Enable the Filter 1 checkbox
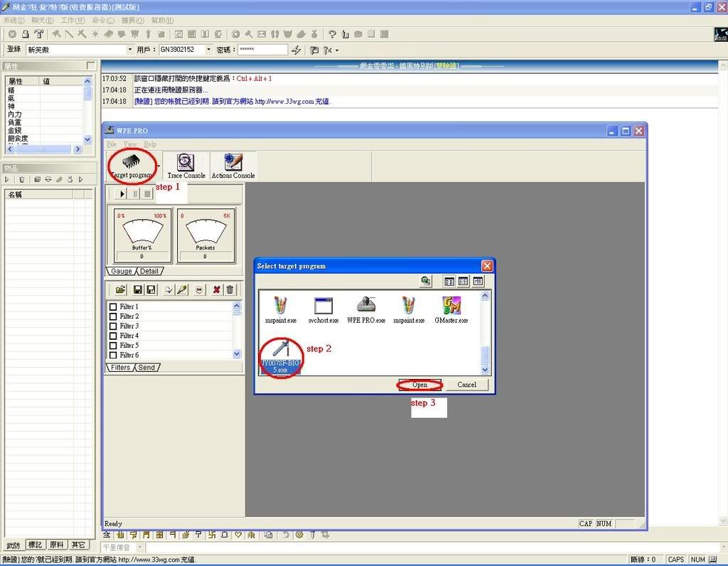This screenshot has height=566, width=728. [x=113, y=307]
